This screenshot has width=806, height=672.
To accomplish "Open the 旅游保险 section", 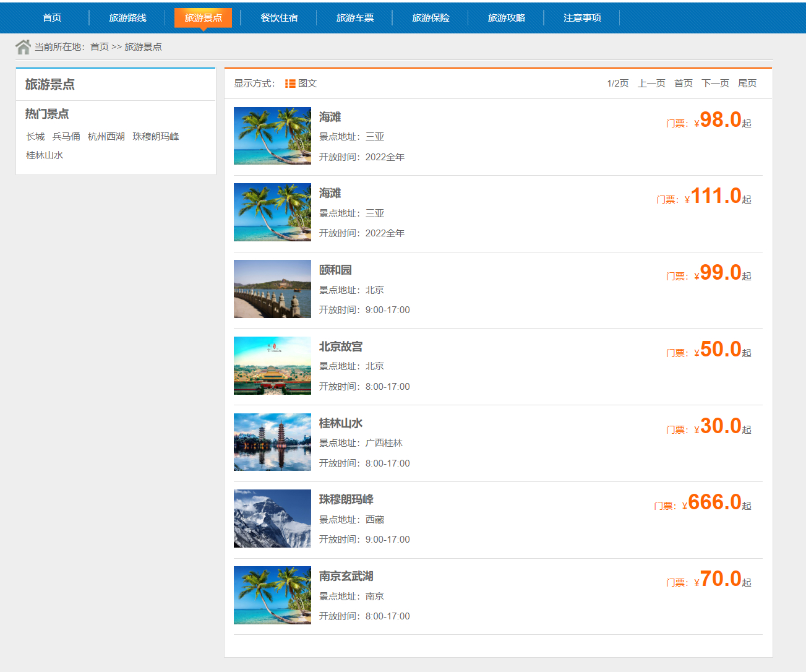I will 431,18.
